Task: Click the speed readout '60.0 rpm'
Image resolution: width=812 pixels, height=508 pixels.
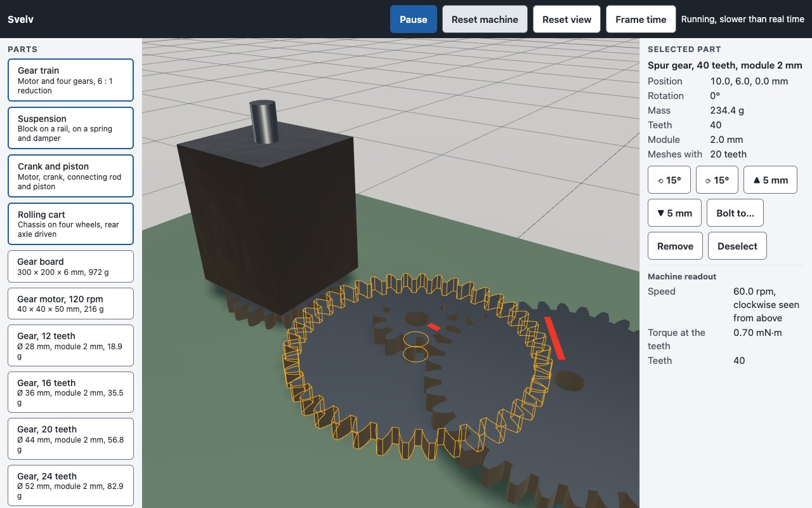Action: pos(755,291)
